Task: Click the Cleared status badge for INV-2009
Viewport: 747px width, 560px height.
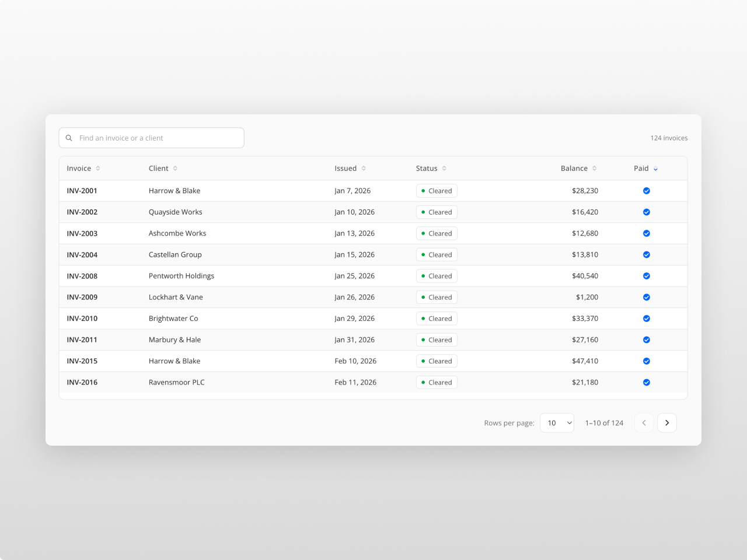Action: [437, 297]
